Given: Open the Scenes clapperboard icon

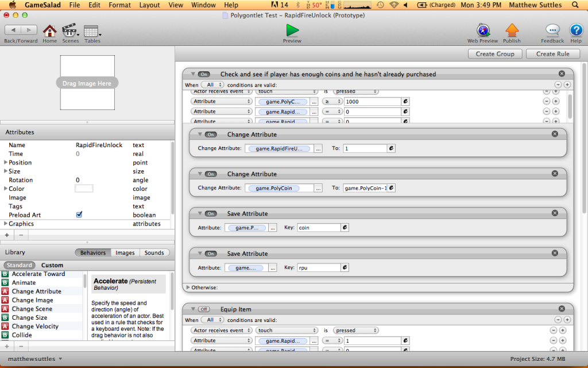Looking at the screenshot, I should coord(70,30).
